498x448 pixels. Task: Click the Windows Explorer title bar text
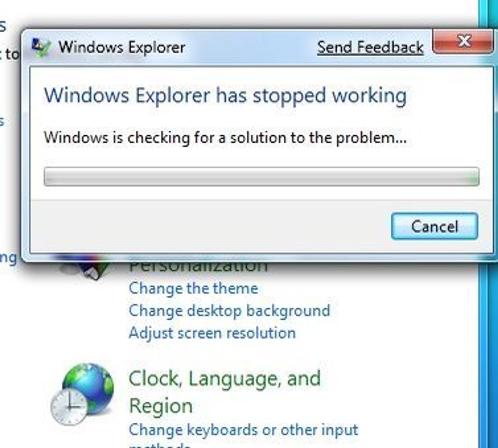tap(122, 47)
